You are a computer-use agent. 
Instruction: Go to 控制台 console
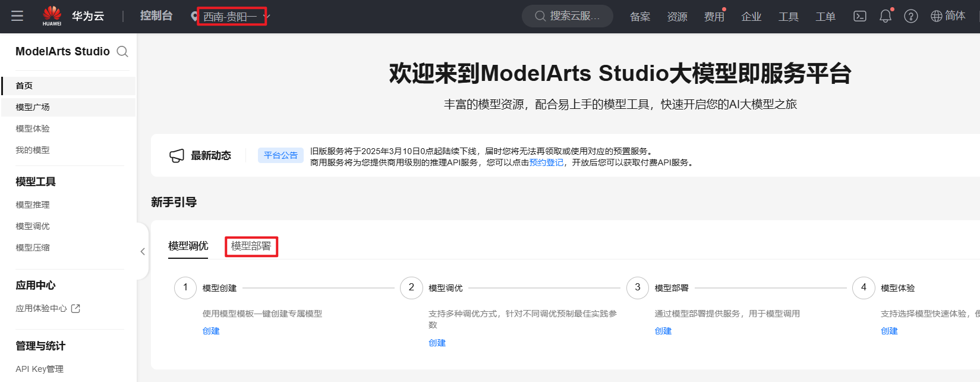tap(156, 16)
